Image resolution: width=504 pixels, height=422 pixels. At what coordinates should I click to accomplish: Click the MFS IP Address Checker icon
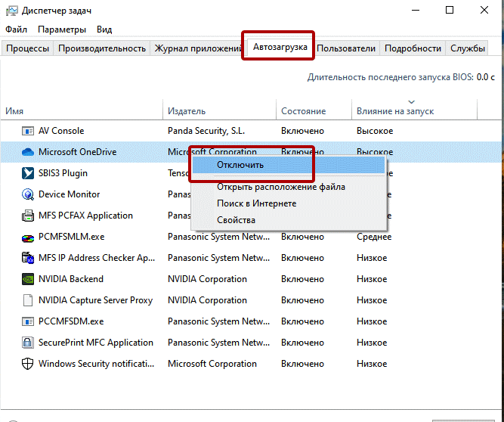(x=28, y=258)
